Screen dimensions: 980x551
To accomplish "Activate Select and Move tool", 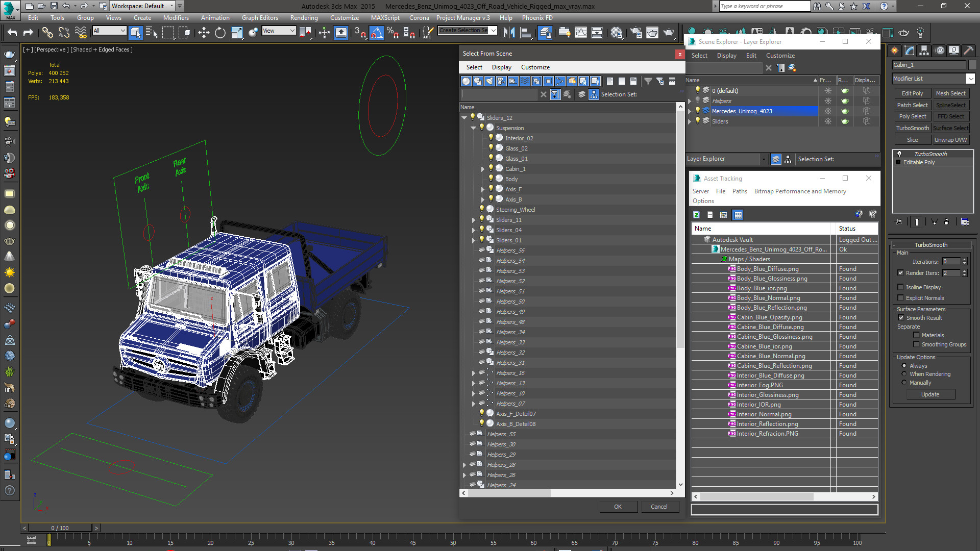I will click(x=204, y=33).
